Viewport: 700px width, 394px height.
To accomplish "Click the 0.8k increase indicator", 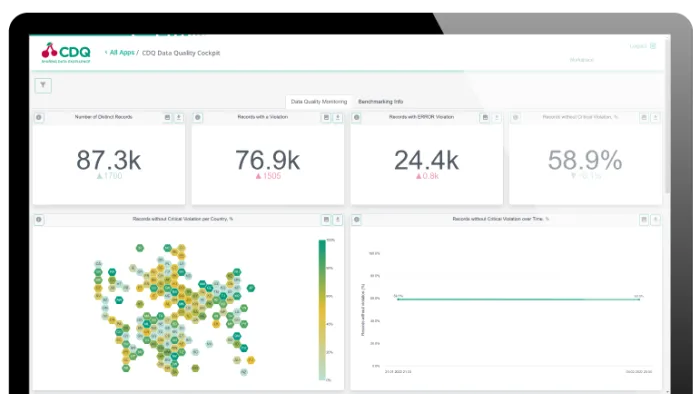I will pos(427,176).
